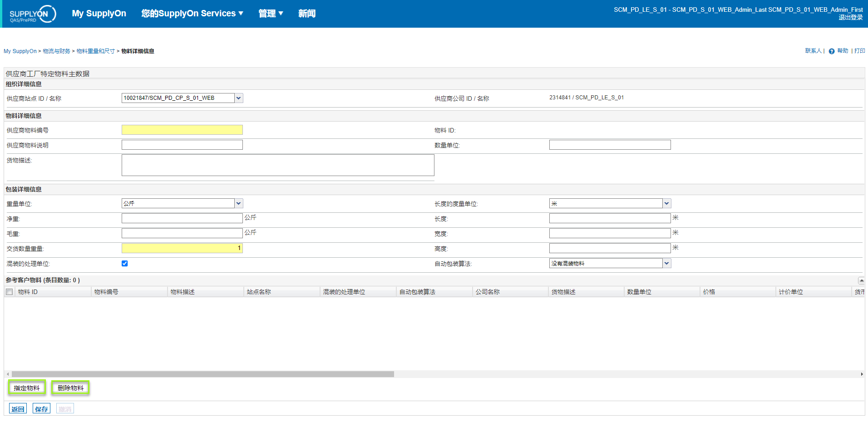This screenshot has height=422, width=868.
Task: Sort by 数量单位 column header
Action: click(662, 292)
